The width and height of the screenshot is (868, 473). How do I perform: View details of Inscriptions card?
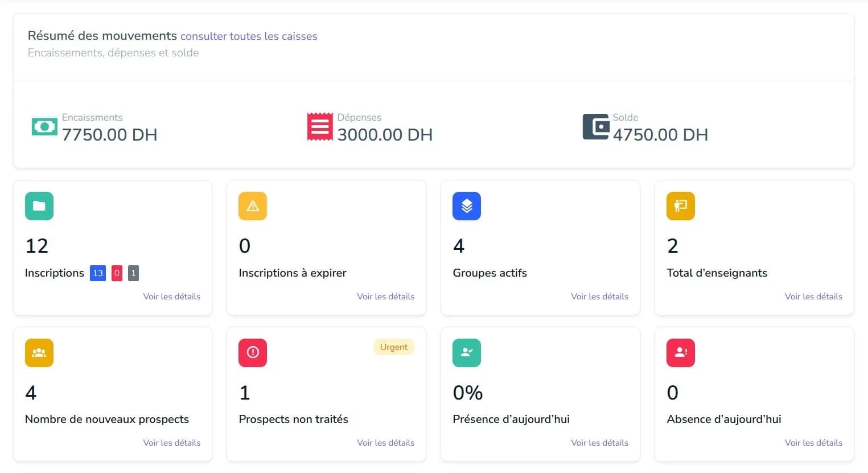coord(172,296)
